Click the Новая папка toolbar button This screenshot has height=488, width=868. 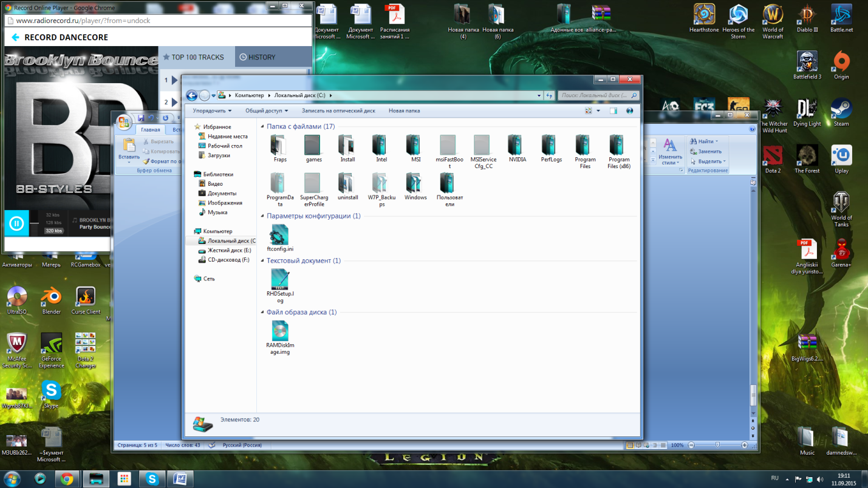404,111
